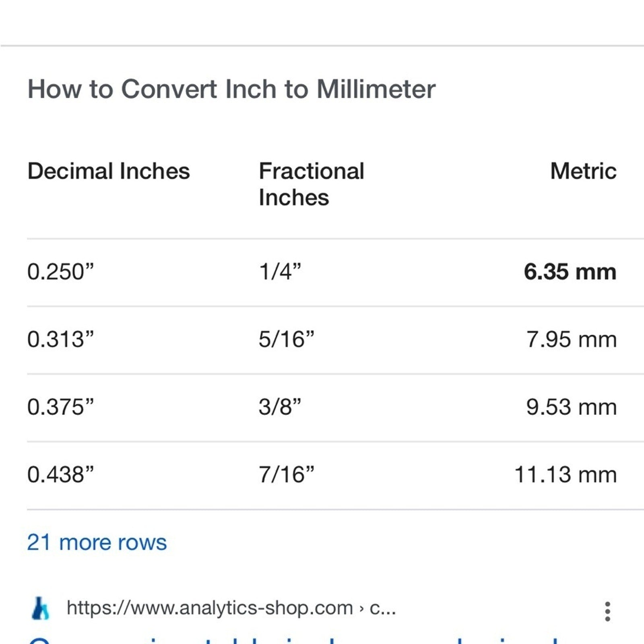Click the 11.13 mm metric cell
Image resolution: width=644 pixels, height=644 pixels.
566,475
